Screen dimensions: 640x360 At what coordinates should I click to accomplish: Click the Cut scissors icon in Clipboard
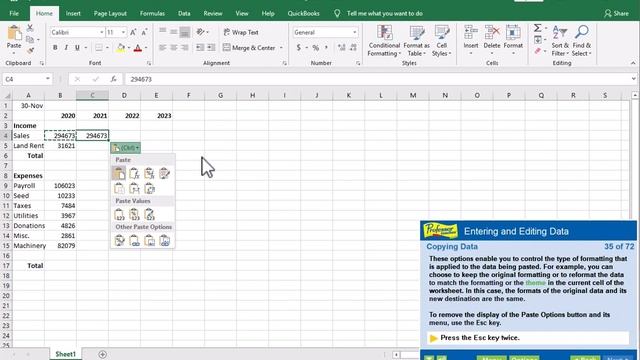(x=30, y=28)
